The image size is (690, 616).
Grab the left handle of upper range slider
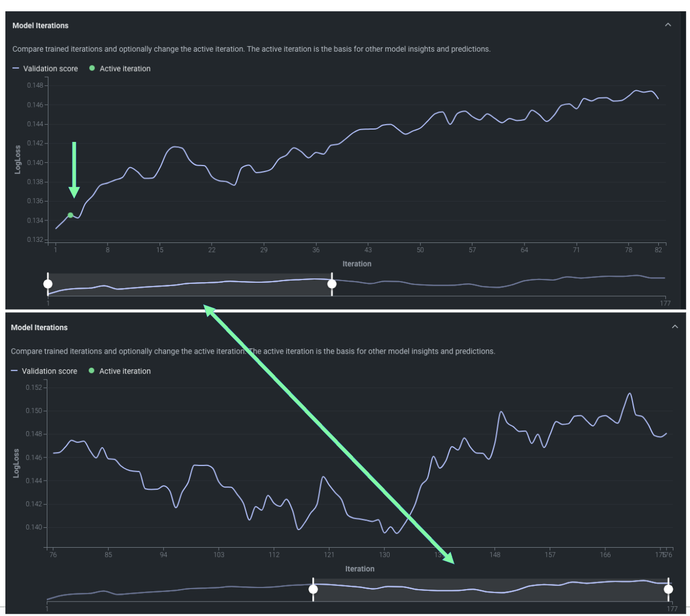pyautogui.click(x=48, y=284)
